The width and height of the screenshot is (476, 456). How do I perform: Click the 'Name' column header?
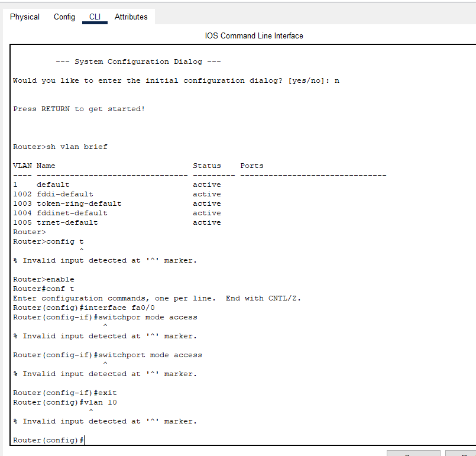46,166
